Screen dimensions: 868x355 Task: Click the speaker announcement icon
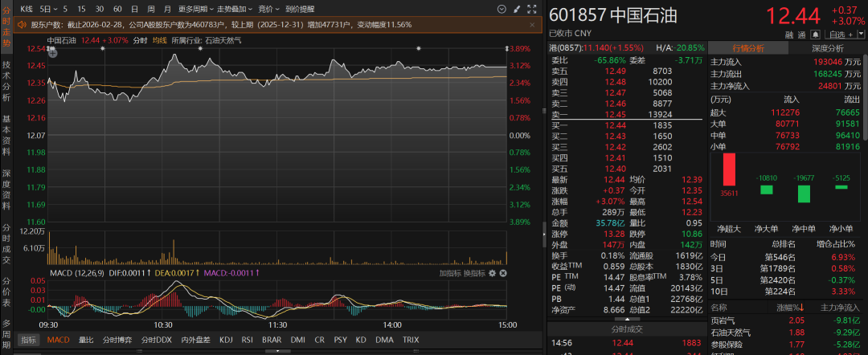pos(23,25)
